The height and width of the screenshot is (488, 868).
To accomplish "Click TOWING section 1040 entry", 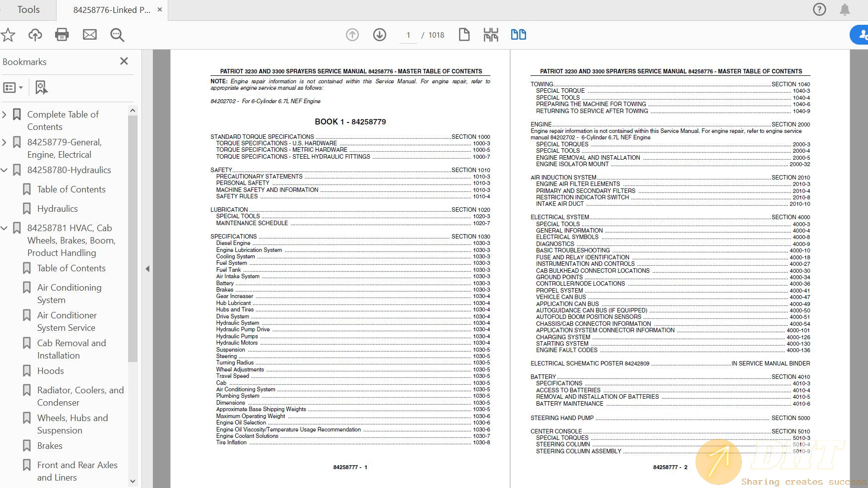I will pyautogui.click(x=670, y=84).
